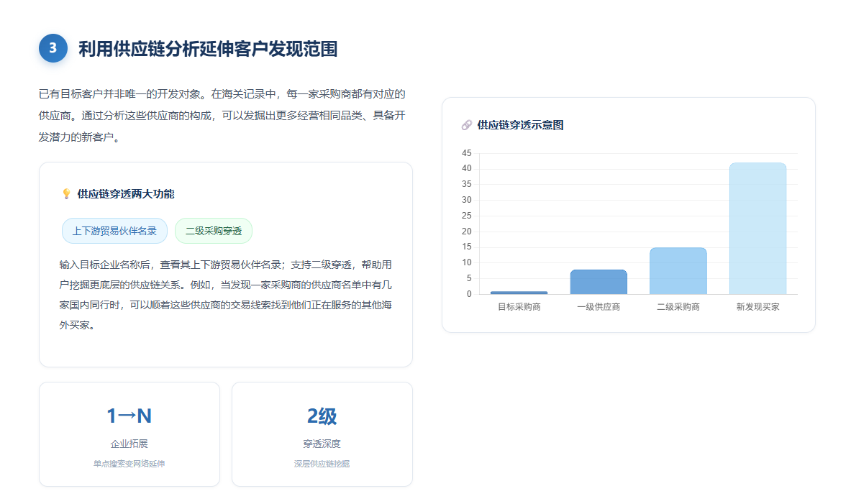The width and height of the screenshot is (851, 504).
Task: Click the 1→N stat value
Action: 129,416
